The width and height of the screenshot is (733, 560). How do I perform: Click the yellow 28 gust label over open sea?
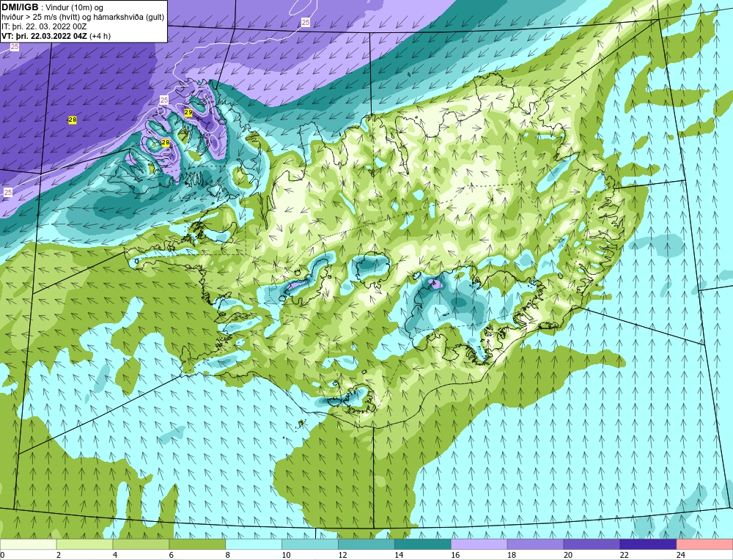coord(73,120)
